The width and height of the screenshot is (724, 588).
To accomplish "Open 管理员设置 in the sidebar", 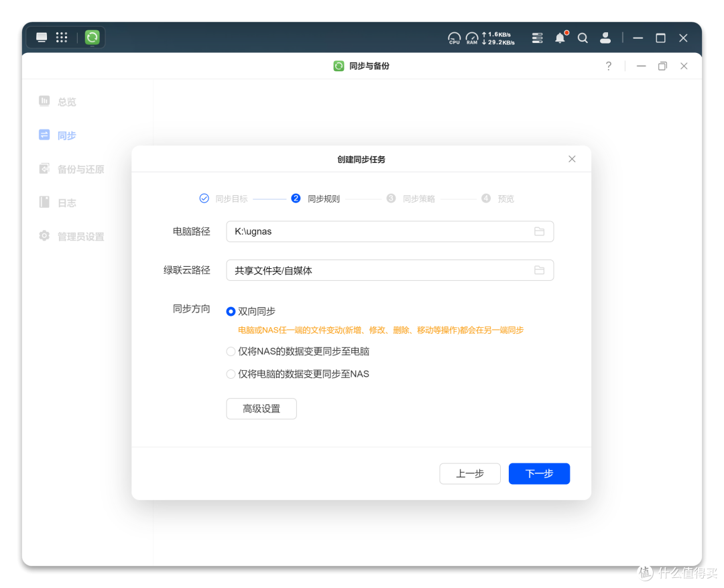I will click(x=72, y=236).
